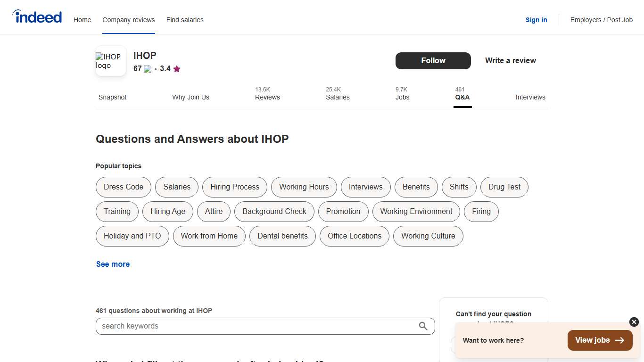This screenshot has height=362, width=644.
Task: Click the Sign in link
Action: point(536,20)
